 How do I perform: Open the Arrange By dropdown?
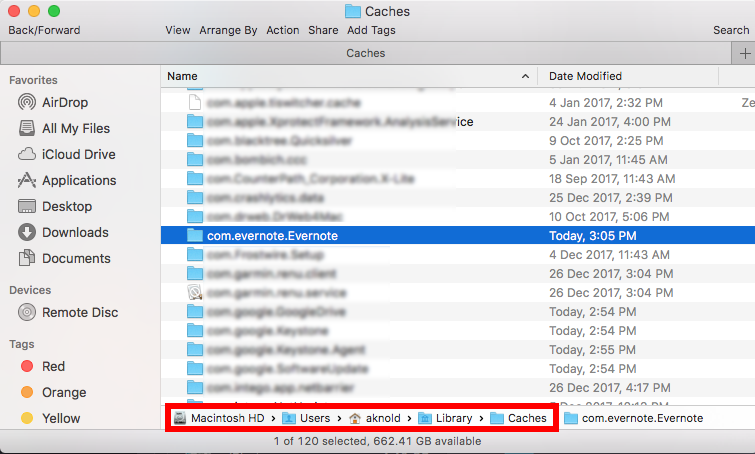click(228, 30)
